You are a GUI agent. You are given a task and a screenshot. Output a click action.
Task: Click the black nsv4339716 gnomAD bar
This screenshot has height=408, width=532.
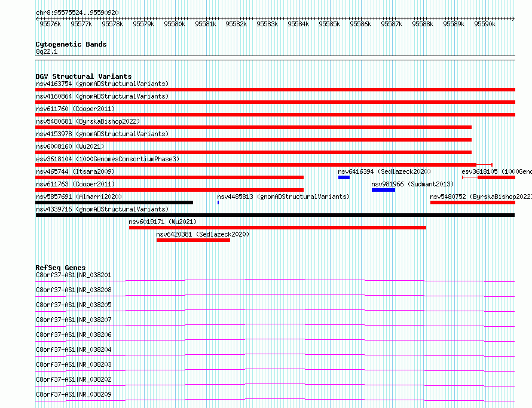coord(275,215)
